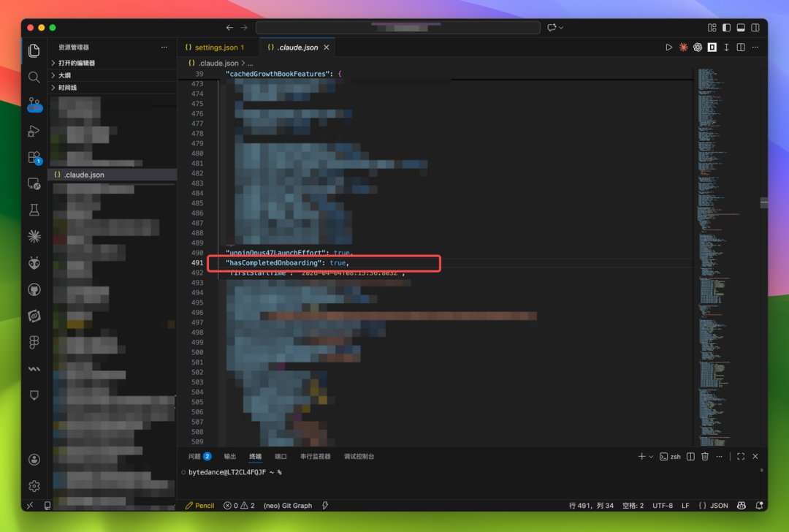Open terminal launch profile dropdown arrow

(651, 457)
